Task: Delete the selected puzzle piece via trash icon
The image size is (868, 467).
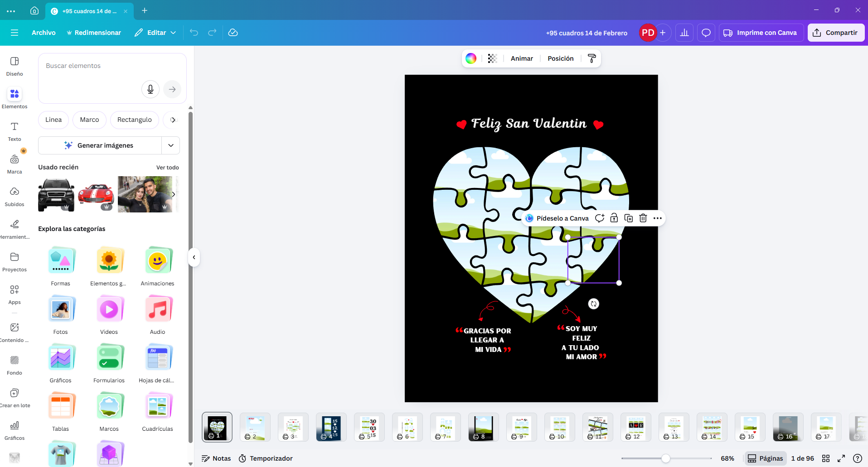Action: [643, 218]
